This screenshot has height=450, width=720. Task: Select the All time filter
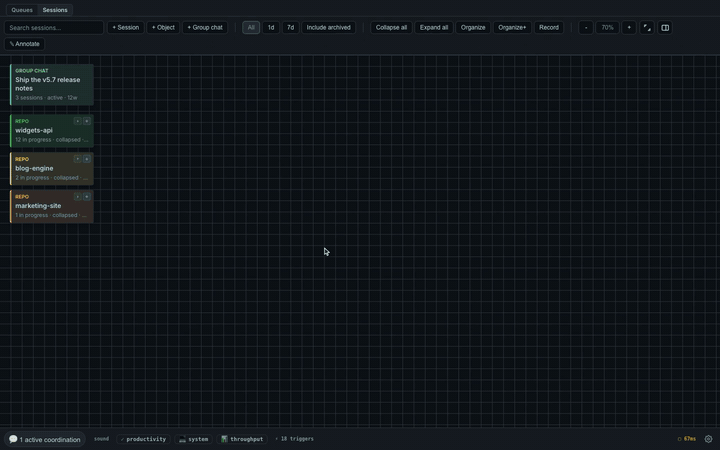point(251,28)
